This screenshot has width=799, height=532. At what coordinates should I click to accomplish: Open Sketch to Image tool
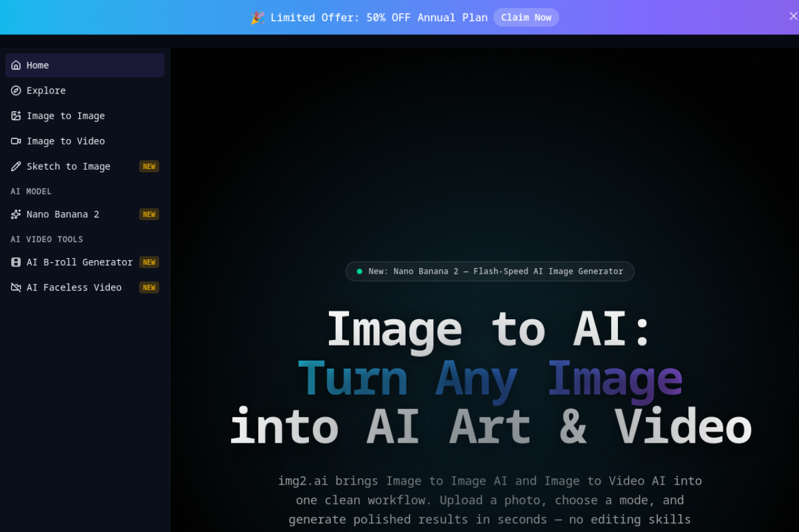pos(85,167)
